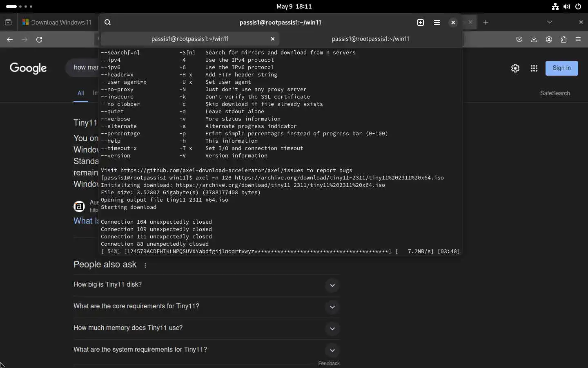Click 'File size: 3.52802 Gigabyte(s)' line
This screenshot has height=368, width=588.
pyautogui.click(x=181, y=193)
